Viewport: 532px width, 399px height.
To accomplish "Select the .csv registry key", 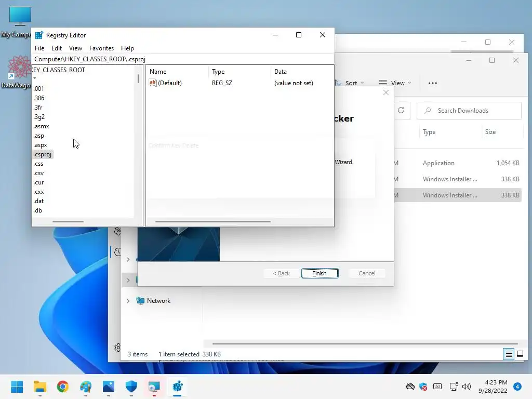I will (x=38, y=173).
